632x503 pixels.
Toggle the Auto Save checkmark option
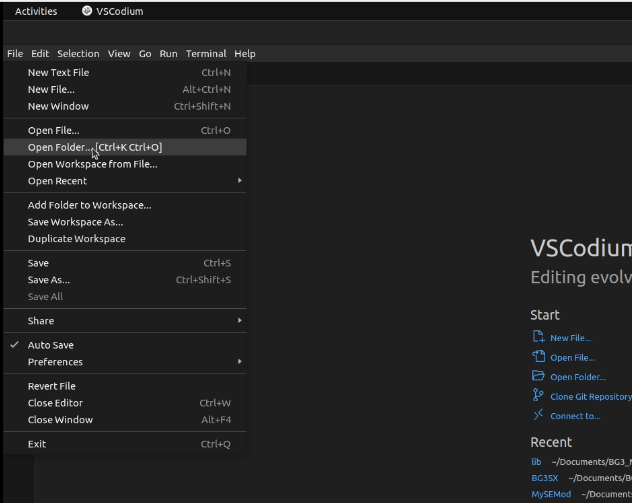point(125,345)
